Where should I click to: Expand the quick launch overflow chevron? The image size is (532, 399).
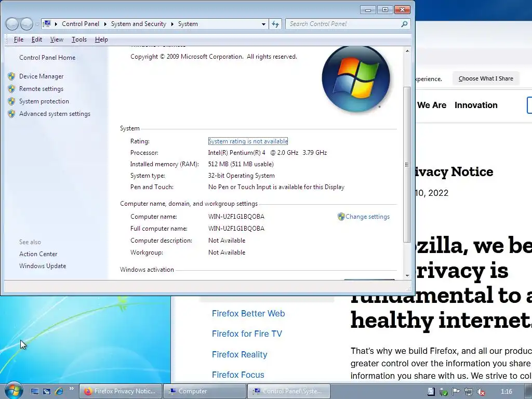(x=71, y=389)
